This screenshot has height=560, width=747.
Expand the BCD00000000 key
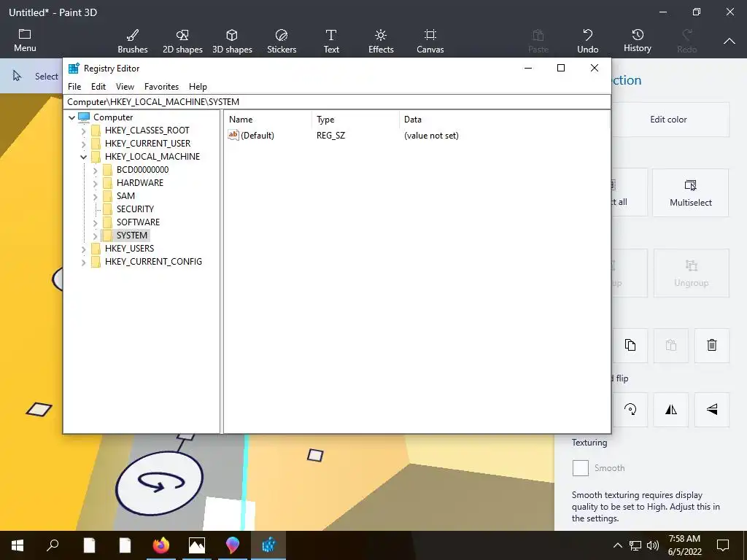click(96, 170)
